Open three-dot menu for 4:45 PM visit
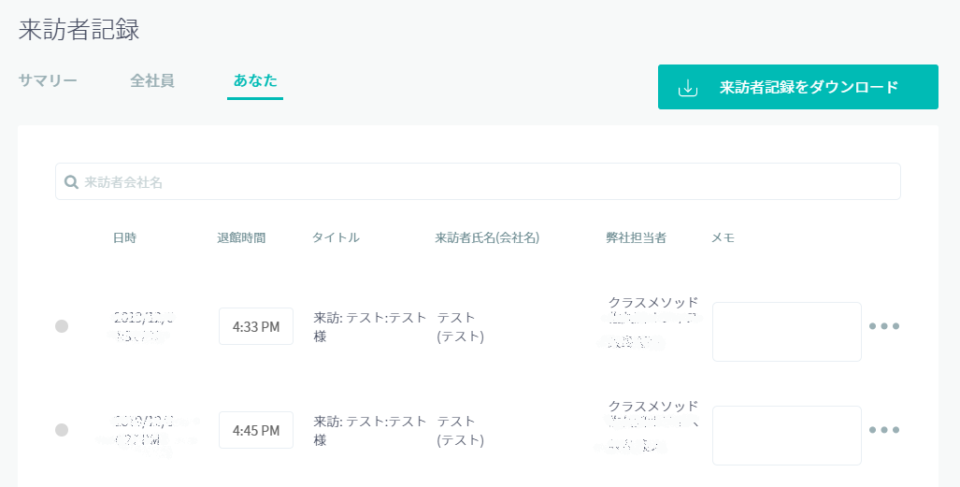The width and height of the screenshot is (960, 487). click(884, 430)
